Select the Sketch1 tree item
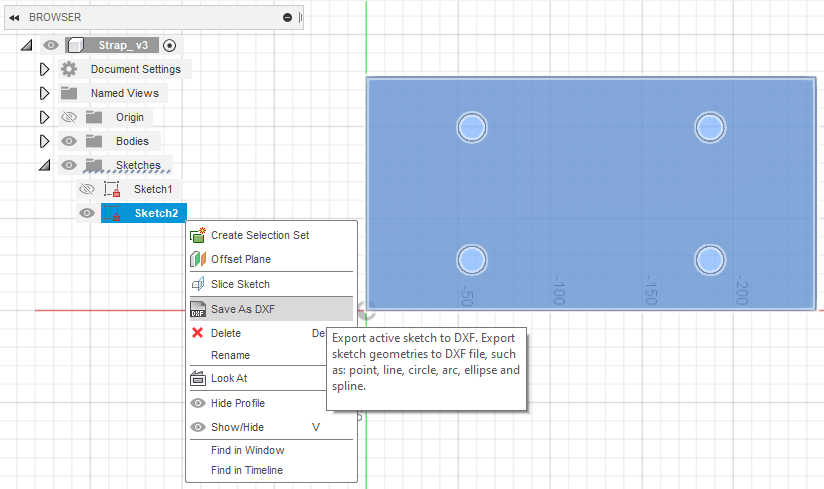Viewport: 824px width, 489px height. click(x=153, y=189)
